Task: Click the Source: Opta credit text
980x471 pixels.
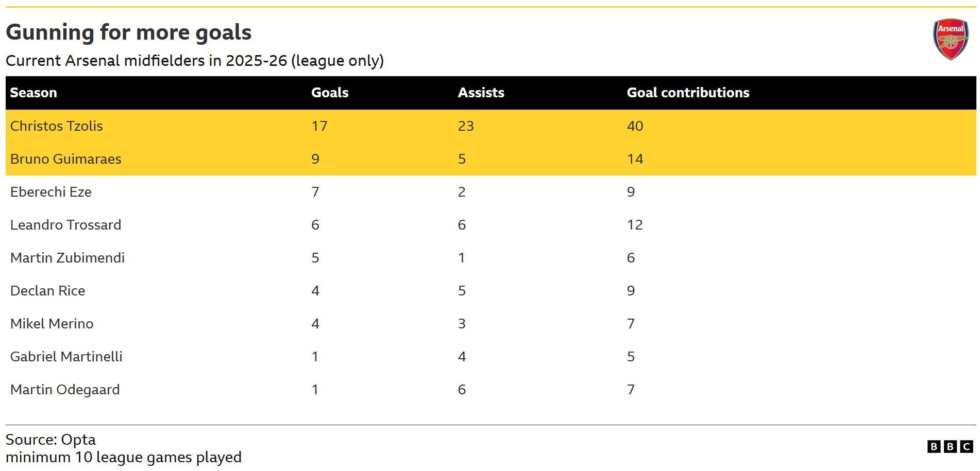Action: pyautogui.click(x=50, y=440)
